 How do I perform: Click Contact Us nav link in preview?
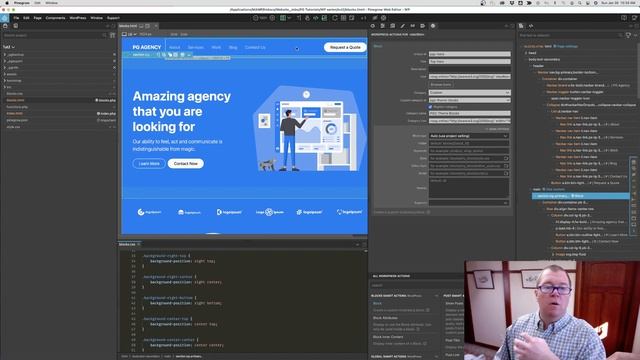[x=255, y=47]
